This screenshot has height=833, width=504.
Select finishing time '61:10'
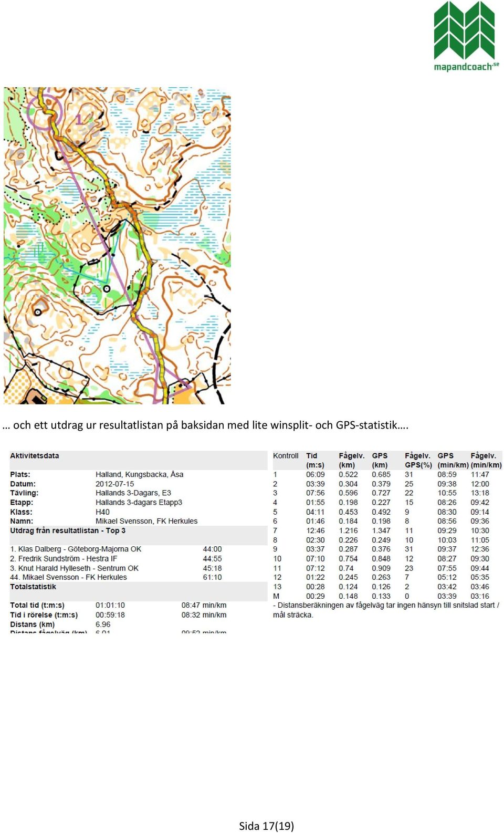tap(212, 577)
